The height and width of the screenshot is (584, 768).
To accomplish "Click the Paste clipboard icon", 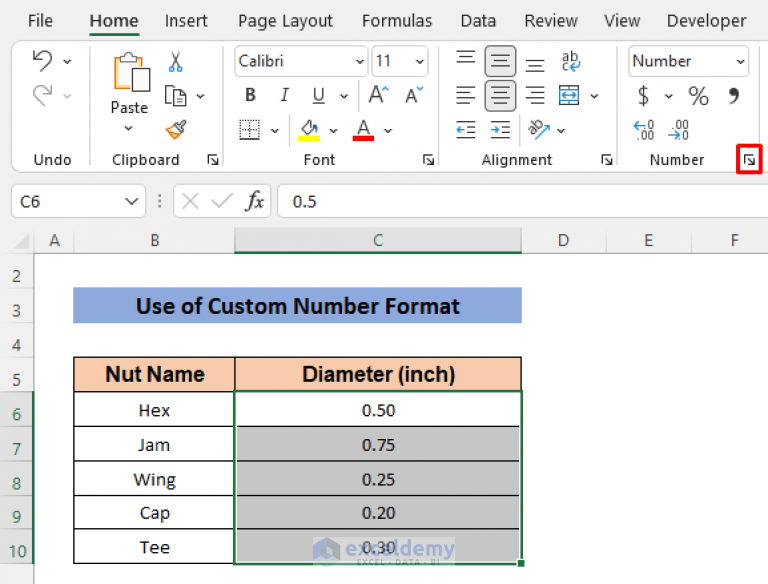I will tap(131, 72).
